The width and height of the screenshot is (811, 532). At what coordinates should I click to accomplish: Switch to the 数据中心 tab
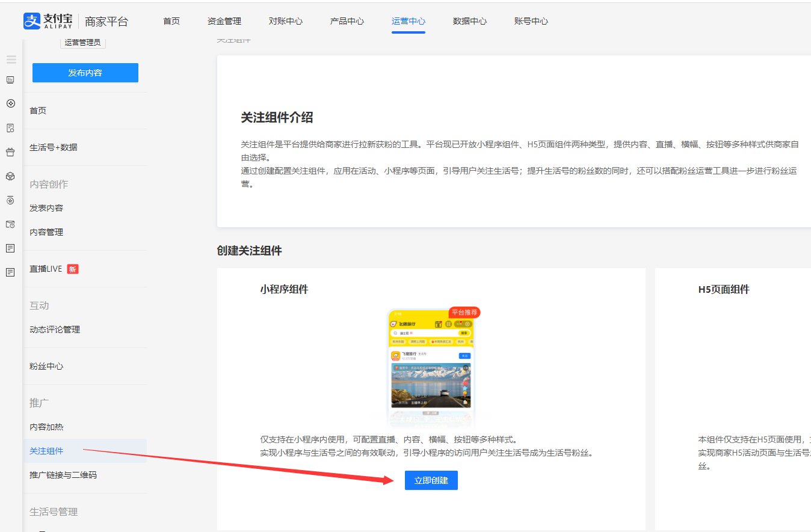tap(470, 21)
